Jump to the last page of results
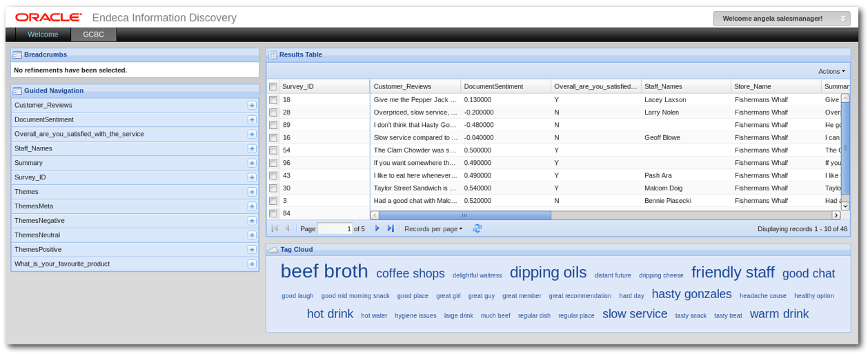 point(391,228)
